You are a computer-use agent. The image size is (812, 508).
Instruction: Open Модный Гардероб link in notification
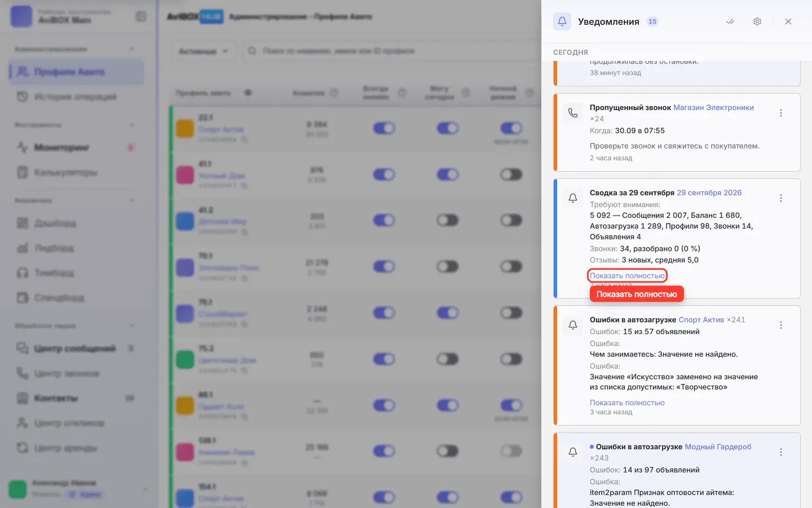click(x=718, y=446)
